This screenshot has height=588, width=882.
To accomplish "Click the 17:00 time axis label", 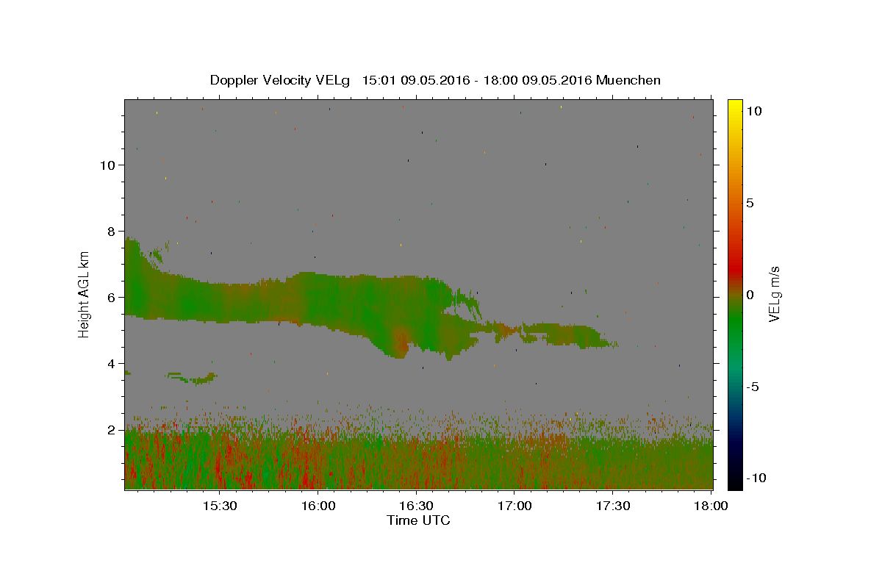I will 514,506.
